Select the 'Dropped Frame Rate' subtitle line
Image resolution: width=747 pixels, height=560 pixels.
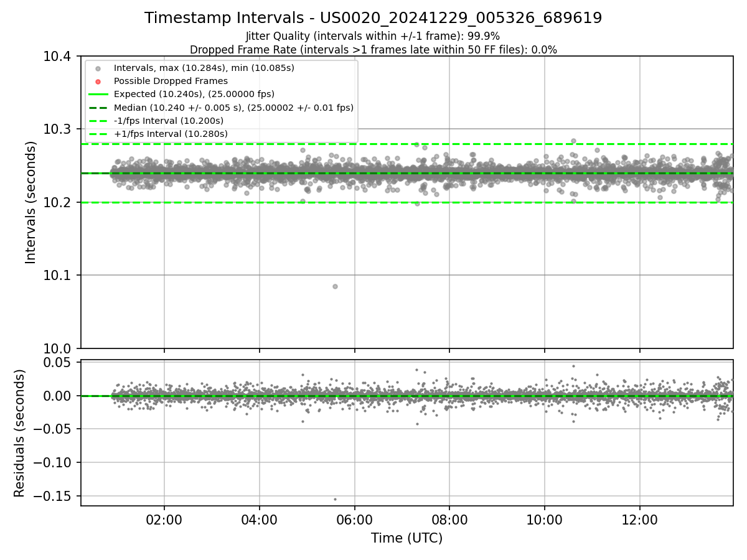[x=373, y=50]
